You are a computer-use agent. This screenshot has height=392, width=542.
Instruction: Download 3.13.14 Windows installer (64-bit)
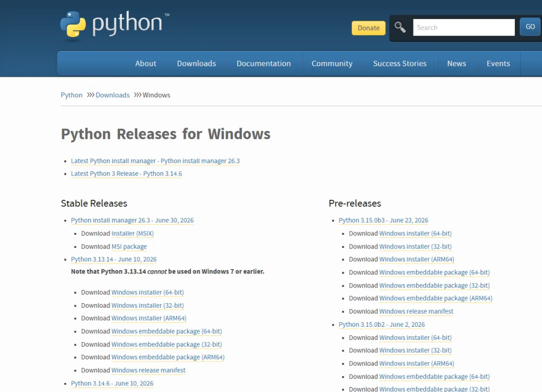(x=148, y=293)
